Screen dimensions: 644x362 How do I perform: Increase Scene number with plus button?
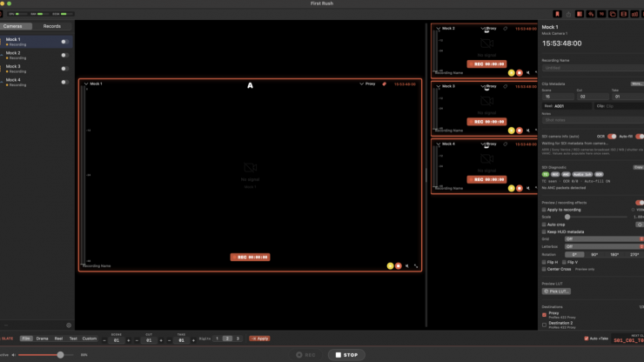point(129,340)
